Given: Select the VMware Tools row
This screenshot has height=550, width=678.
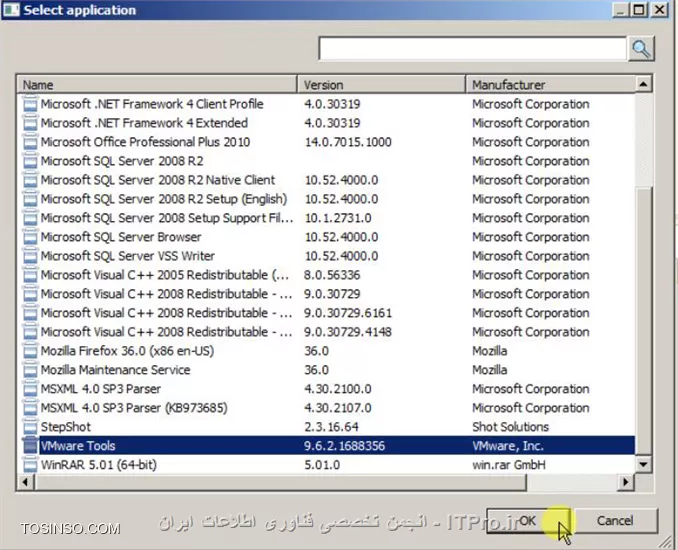Looking at the screenshot, I should coord(326,446).
